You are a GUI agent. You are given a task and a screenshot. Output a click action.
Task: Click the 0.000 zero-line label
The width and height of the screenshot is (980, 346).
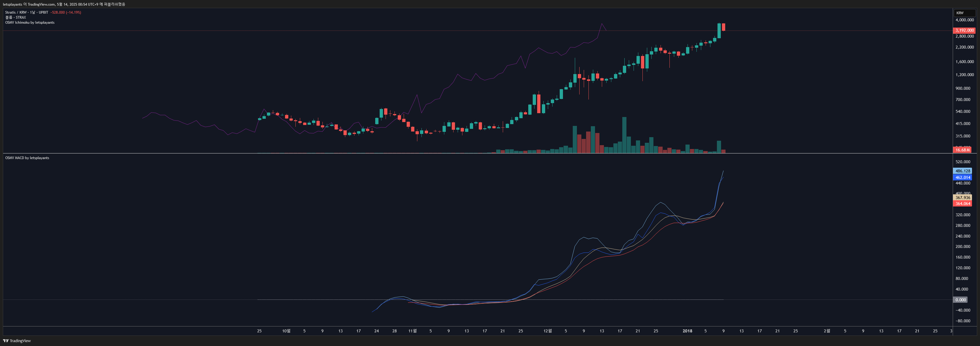[x=960, y=300]
